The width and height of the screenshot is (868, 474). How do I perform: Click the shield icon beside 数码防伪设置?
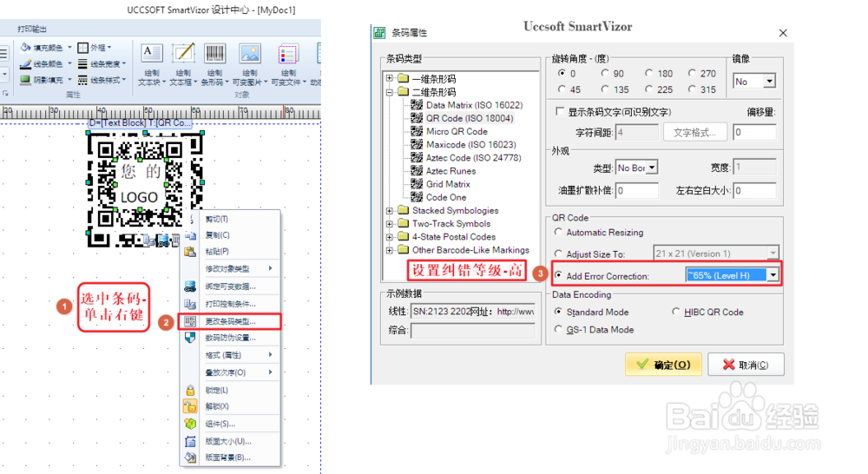coord(190,337)
